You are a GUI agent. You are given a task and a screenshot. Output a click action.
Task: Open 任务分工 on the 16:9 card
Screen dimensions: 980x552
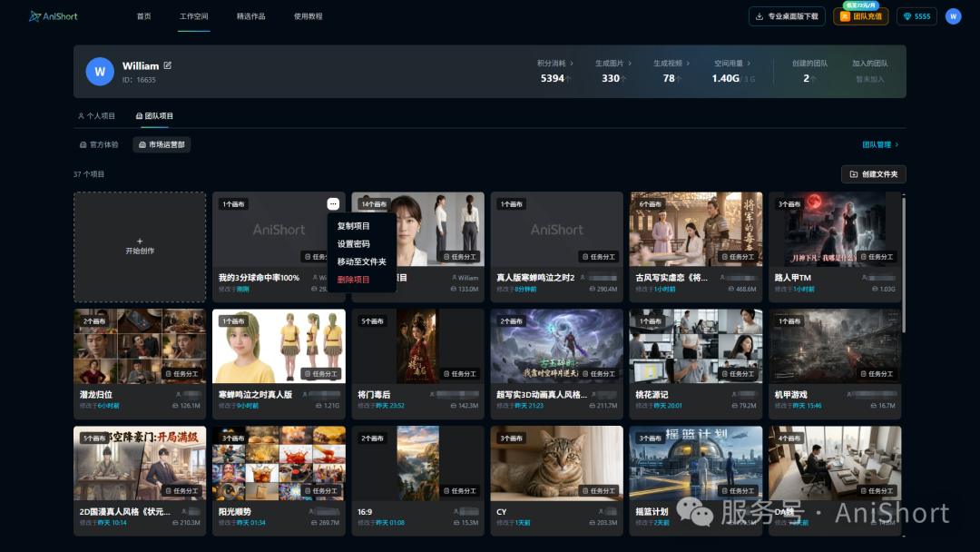pyautogui.click(x=460, y=491)
